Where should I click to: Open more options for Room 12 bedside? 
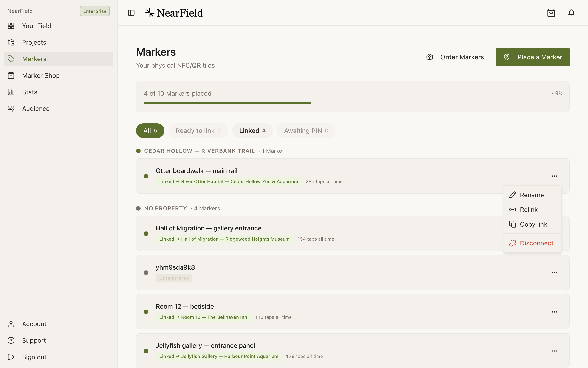coord(554,312)
